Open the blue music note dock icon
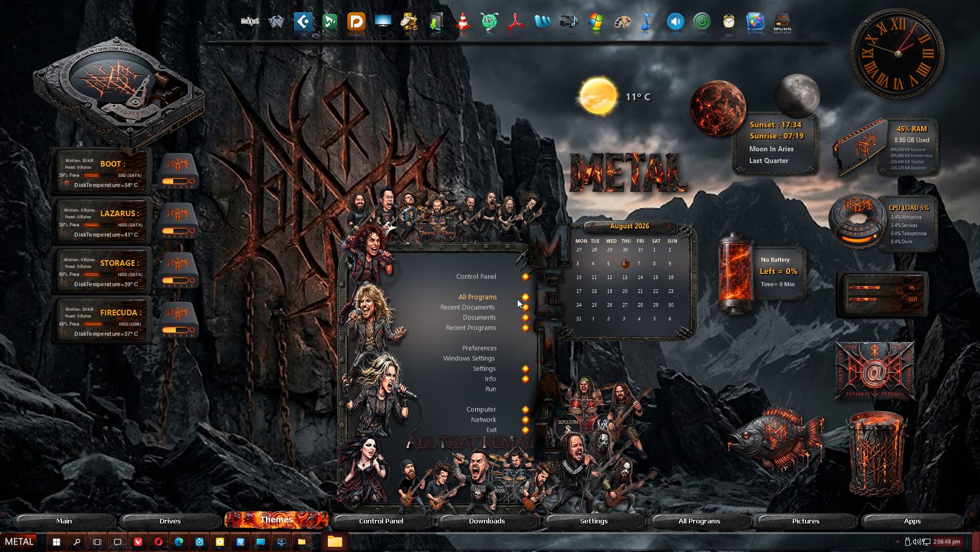The height and width of the screenshot is (552, 980). 647,22
